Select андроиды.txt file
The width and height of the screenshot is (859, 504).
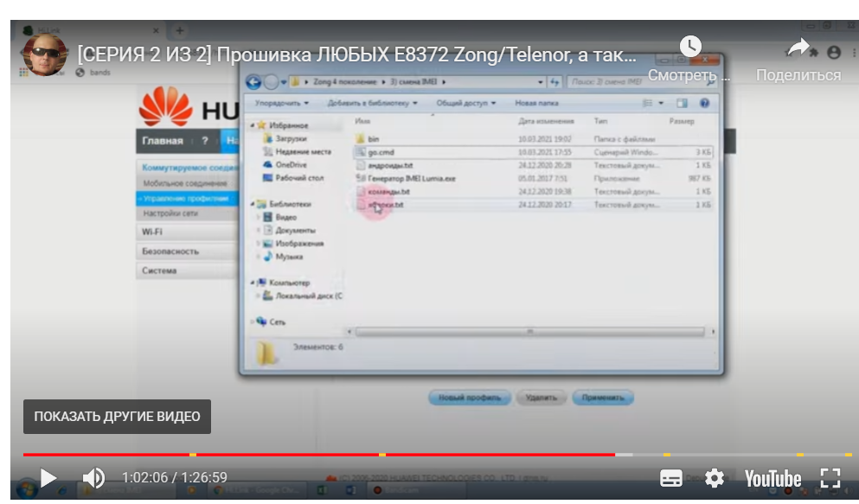(390, 165)
